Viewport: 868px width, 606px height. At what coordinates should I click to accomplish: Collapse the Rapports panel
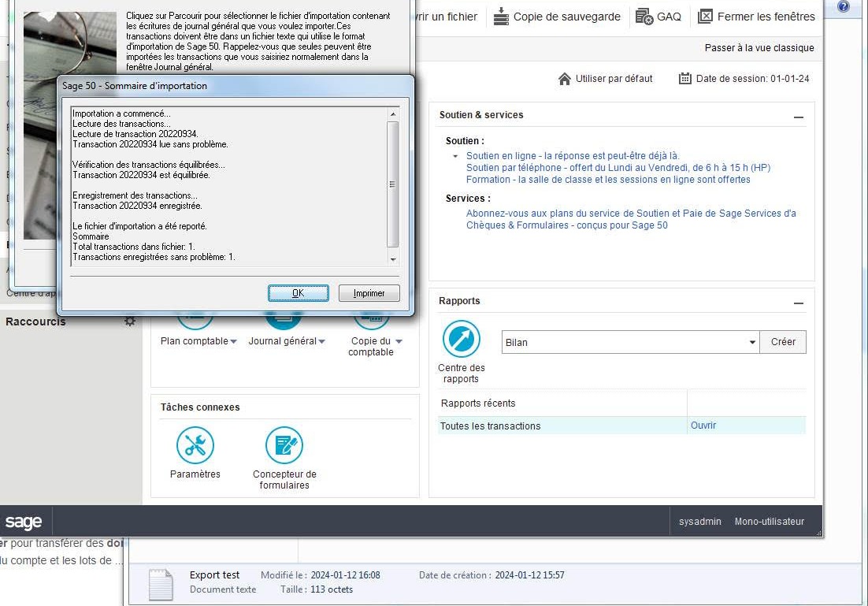798,303
